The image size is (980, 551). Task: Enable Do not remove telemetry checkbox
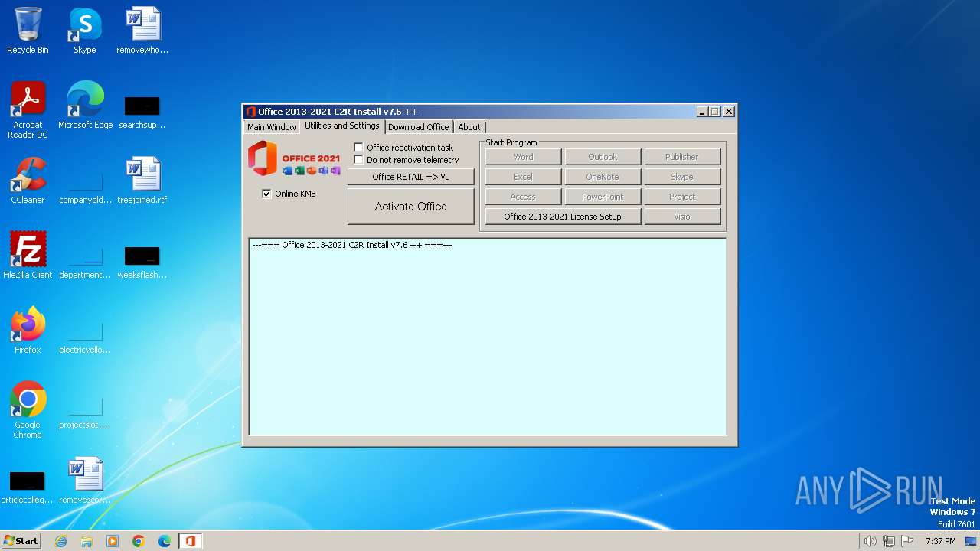pos(358,160)
